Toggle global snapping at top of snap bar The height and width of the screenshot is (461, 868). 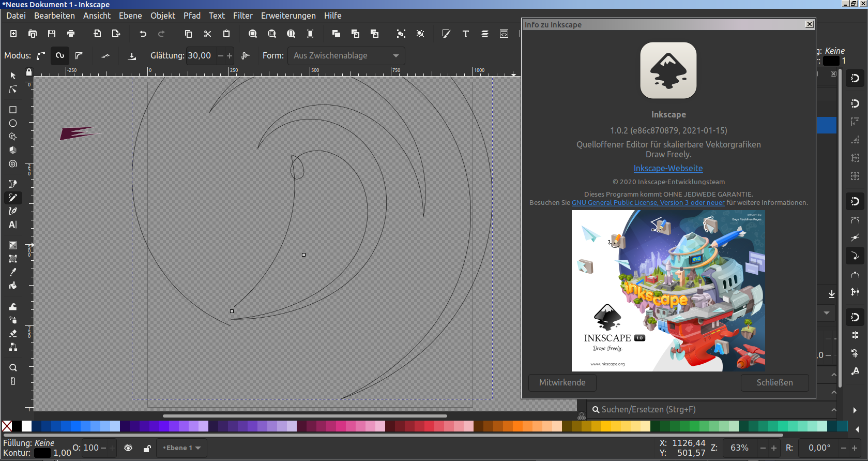click(855, 78)
